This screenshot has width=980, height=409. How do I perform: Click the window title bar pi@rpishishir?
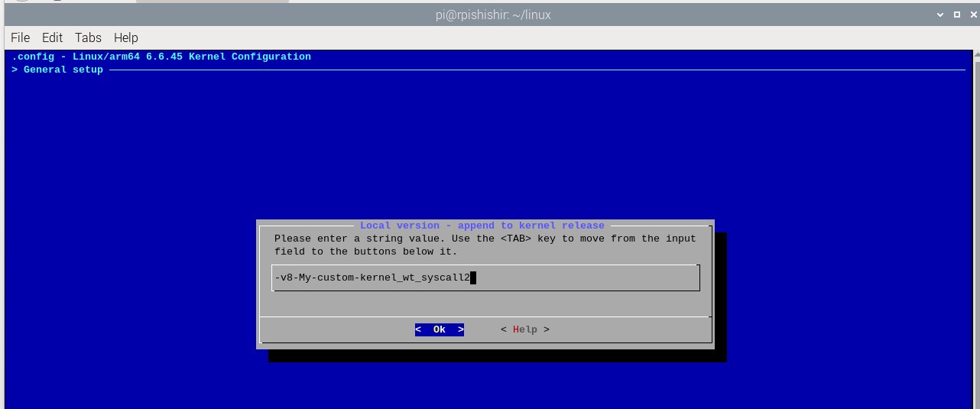tap(489, 15)
